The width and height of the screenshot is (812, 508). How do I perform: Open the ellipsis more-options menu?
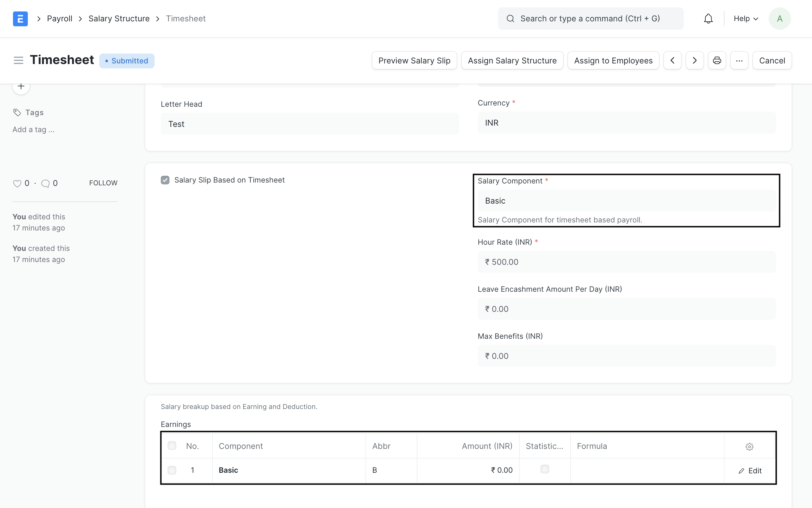pos(739,60)
